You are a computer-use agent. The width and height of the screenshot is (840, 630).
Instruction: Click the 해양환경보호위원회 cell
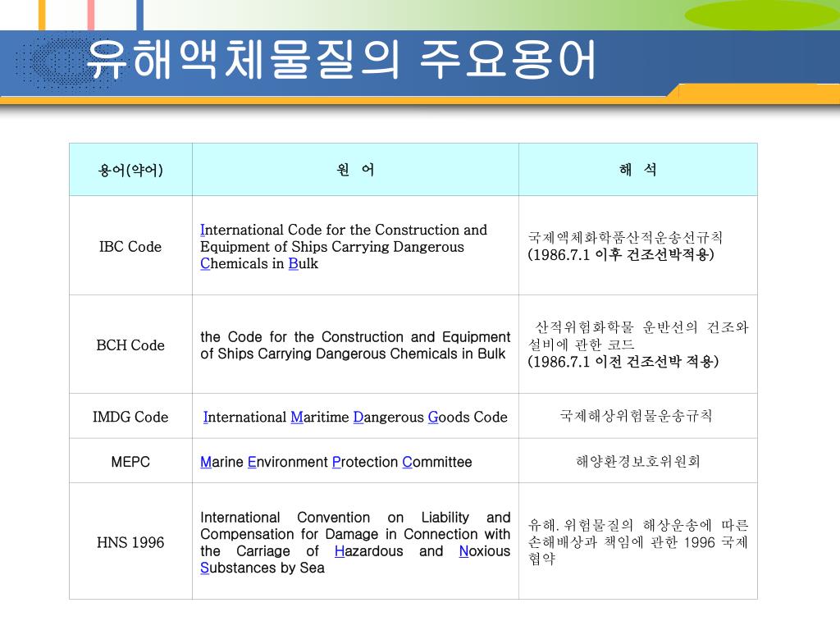[638, 461]
